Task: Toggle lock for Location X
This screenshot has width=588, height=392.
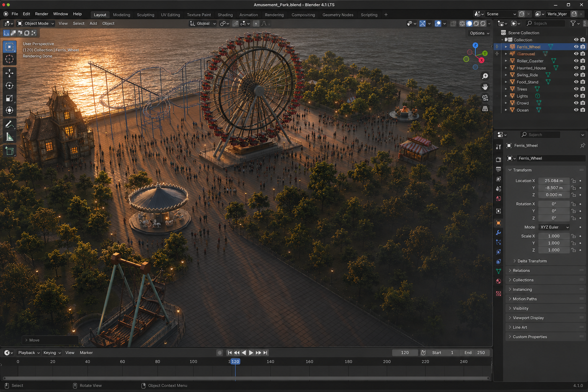Action: [573, 181]
